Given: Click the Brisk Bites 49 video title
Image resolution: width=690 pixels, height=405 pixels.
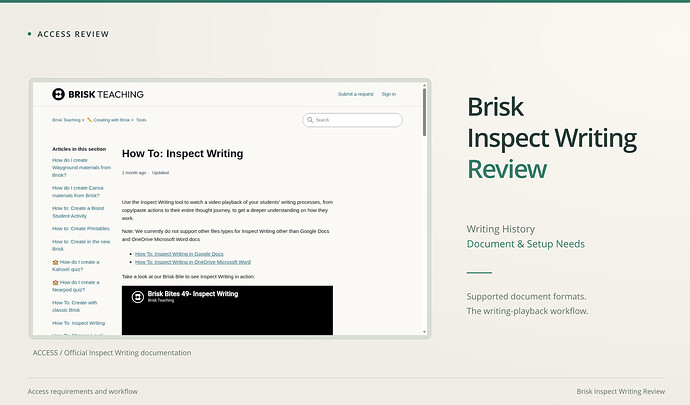Looking at the screenshot, I should click(193, 294).
